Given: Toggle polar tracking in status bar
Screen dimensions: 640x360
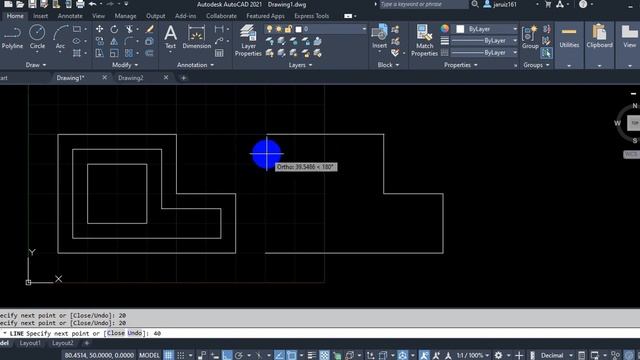Looking at the screenshot, I should point(239,355).
